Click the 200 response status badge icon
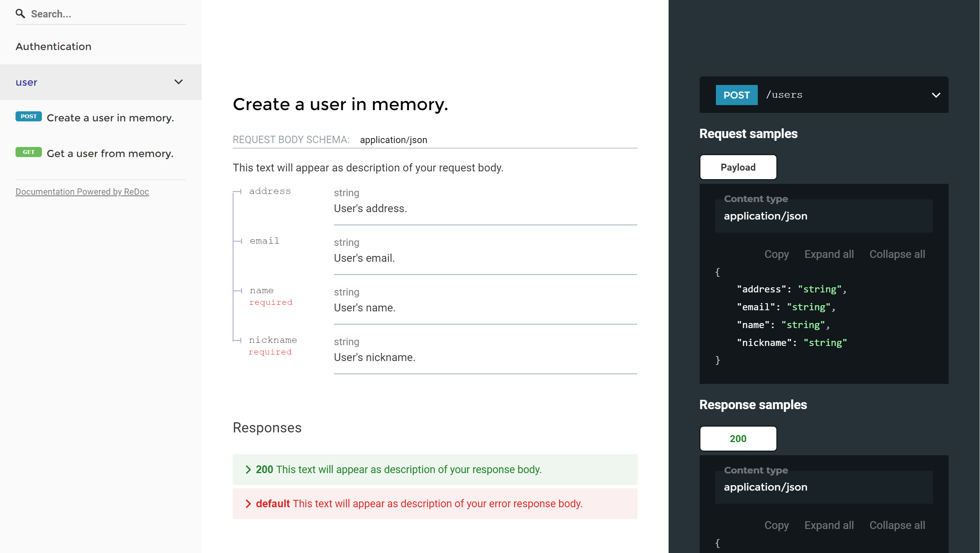The height and width of the screenshot is (553, 980). [x=738, y=438]
